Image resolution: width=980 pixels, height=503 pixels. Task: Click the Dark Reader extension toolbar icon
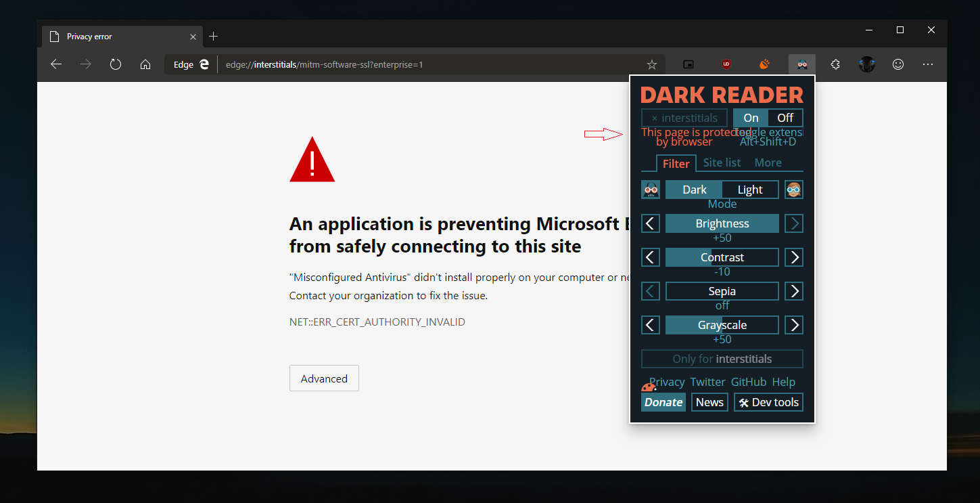tap(801, 64)
